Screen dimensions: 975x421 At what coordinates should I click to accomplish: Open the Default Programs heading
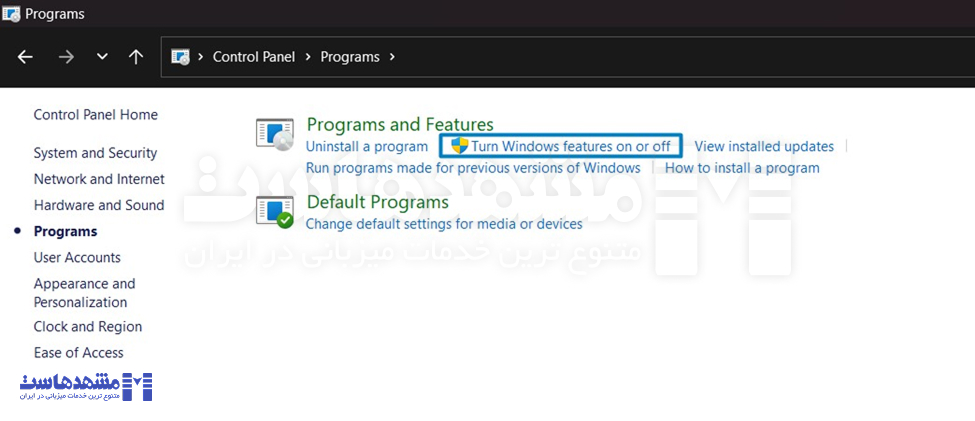(x=378, y=202)
